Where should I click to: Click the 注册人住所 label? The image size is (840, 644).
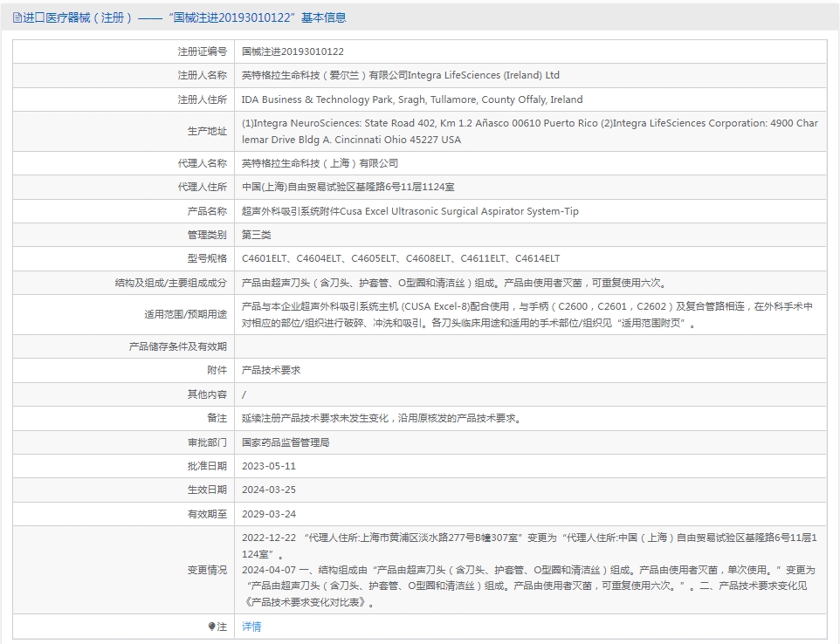click(x=202, y=99)
